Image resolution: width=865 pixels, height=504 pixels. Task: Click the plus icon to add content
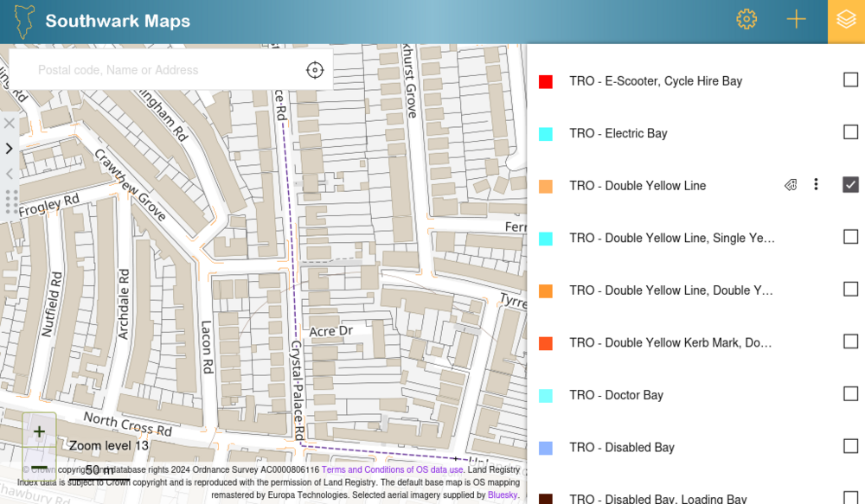point(796,19)
